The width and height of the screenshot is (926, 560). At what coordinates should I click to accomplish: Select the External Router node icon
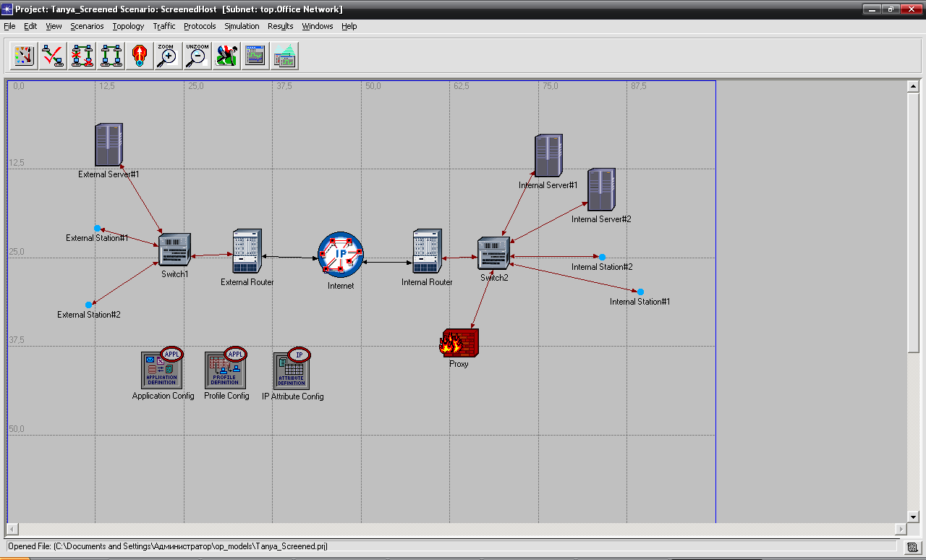[x=247, y=251]
